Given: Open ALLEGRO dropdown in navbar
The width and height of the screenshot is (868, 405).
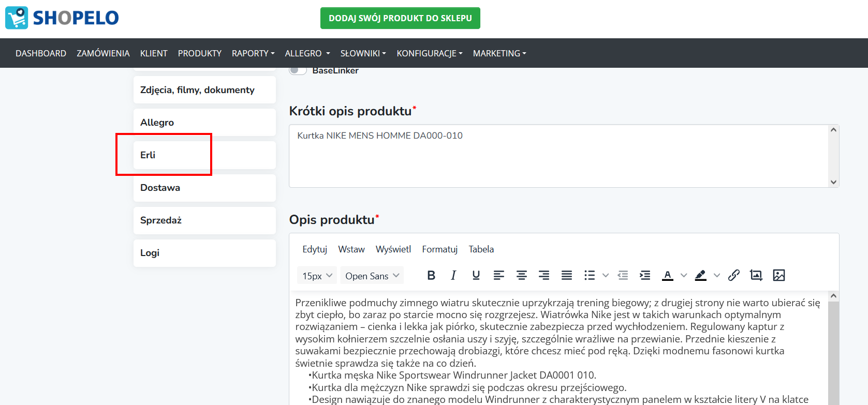Looking at the screenshot, I should (307, 53).
